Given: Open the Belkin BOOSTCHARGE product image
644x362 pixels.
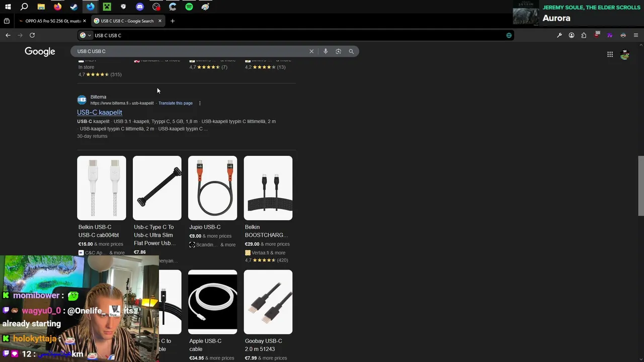Looking at the screenshot, I should coord(268,188).
